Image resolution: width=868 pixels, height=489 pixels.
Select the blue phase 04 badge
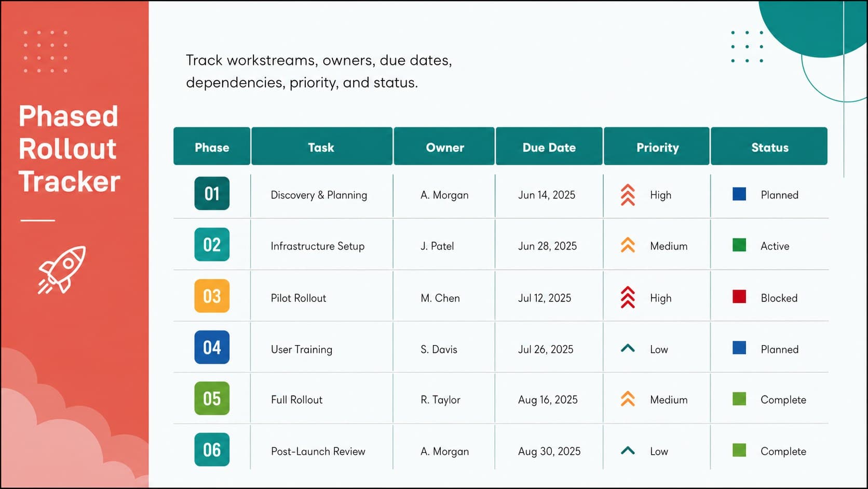[212, 347]
